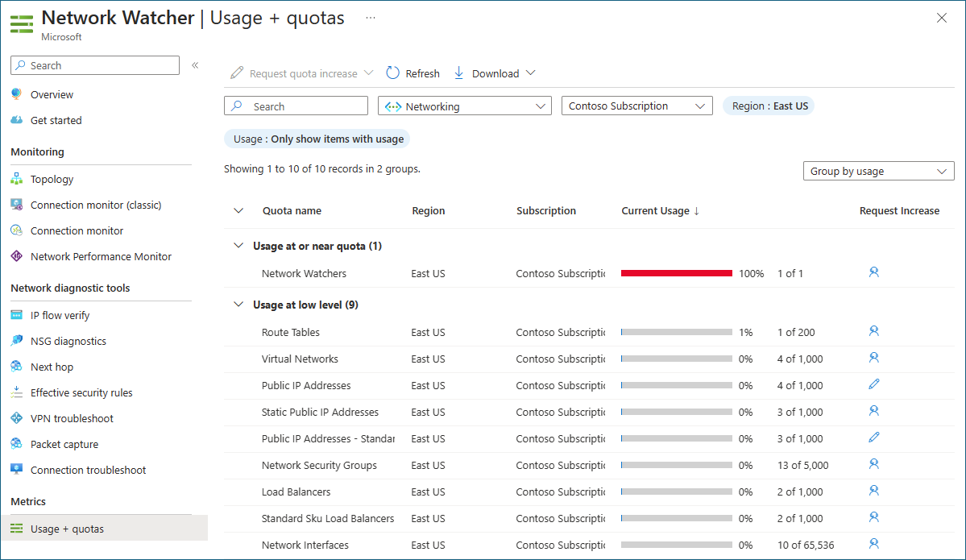
Task: Select Overview in the sidebar menu
Action: (x=52, y=94)
